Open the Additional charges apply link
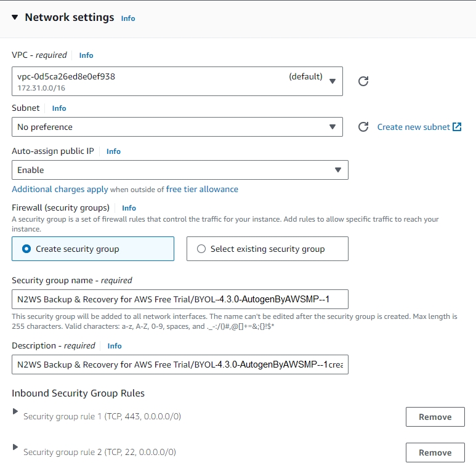 pos(60,189)
